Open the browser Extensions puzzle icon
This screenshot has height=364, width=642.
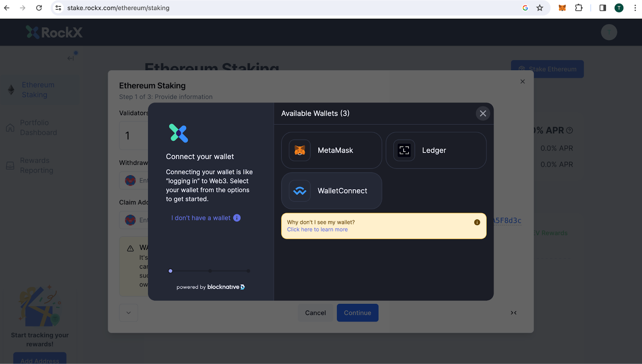(579, 8)
